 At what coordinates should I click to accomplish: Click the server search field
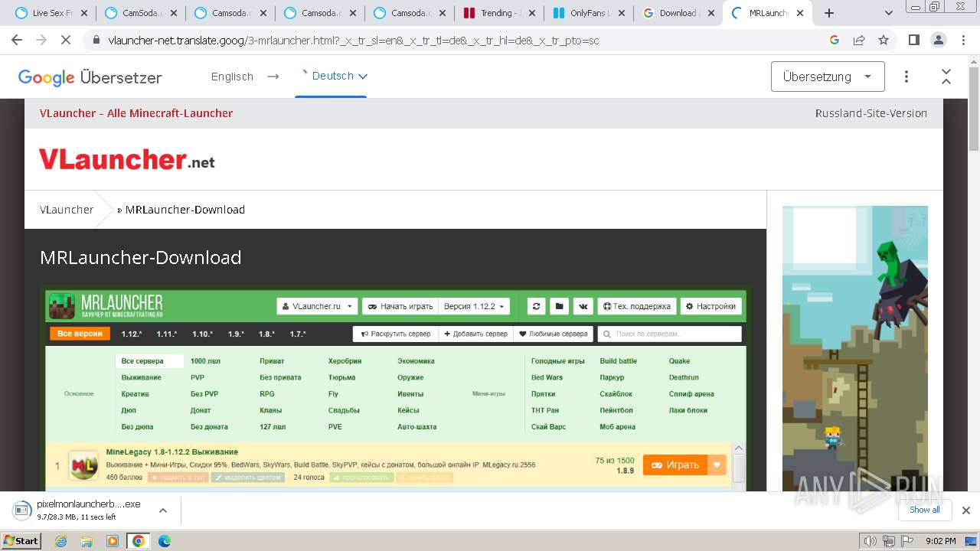tap(670, 334)
